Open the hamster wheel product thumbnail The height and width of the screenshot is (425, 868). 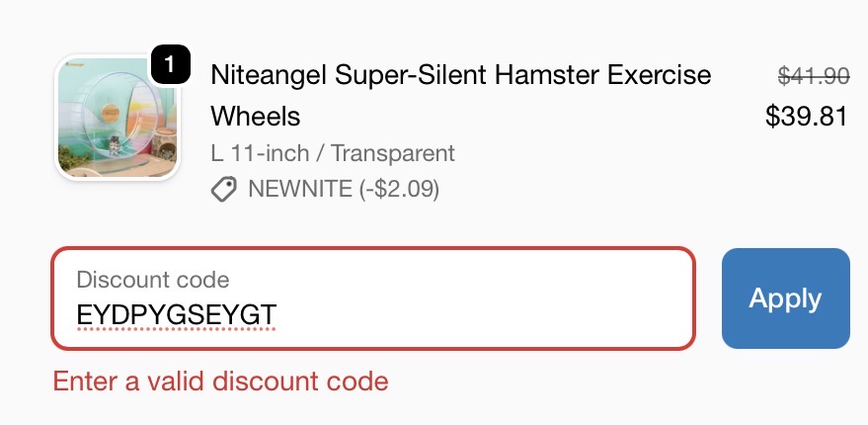(118, 117)
